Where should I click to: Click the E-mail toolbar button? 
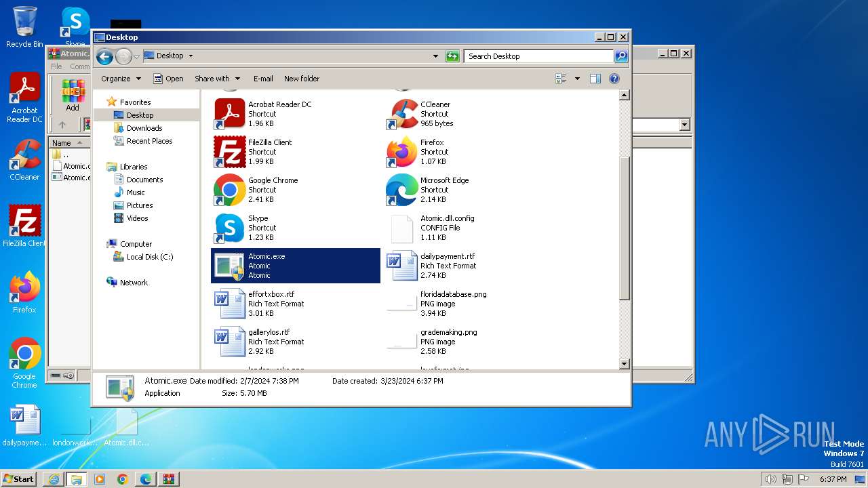(x=263, y=79)
